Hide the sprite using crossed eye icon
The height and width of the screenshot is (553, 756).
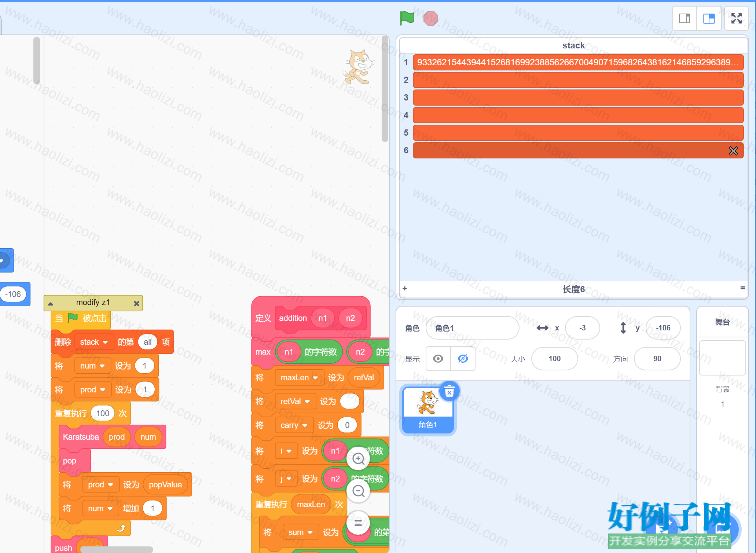[x=463, y=359]
